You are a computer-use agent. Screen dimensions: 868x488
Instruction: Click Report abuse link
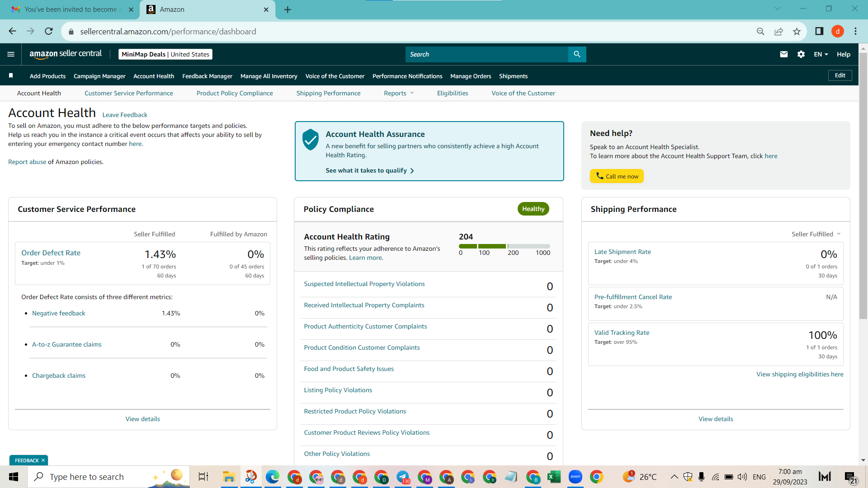27,162
